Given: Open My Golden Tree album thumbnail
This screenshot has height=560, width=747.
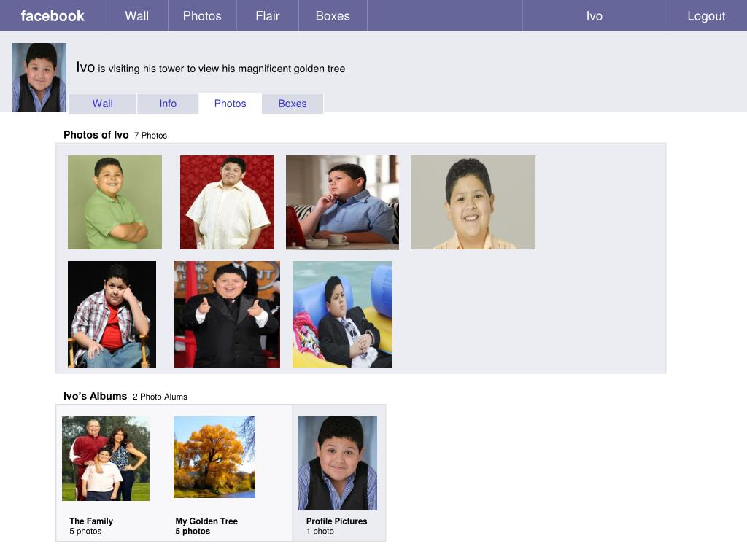Looking at the screenshot, I should point(214,457).
